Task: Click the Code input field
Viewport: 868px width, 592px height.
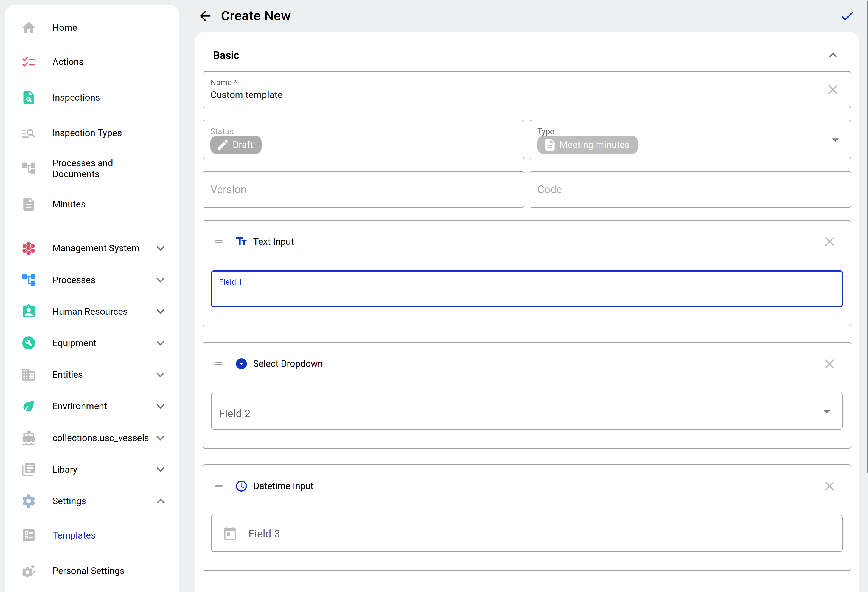Action: (x=690, y=190)
